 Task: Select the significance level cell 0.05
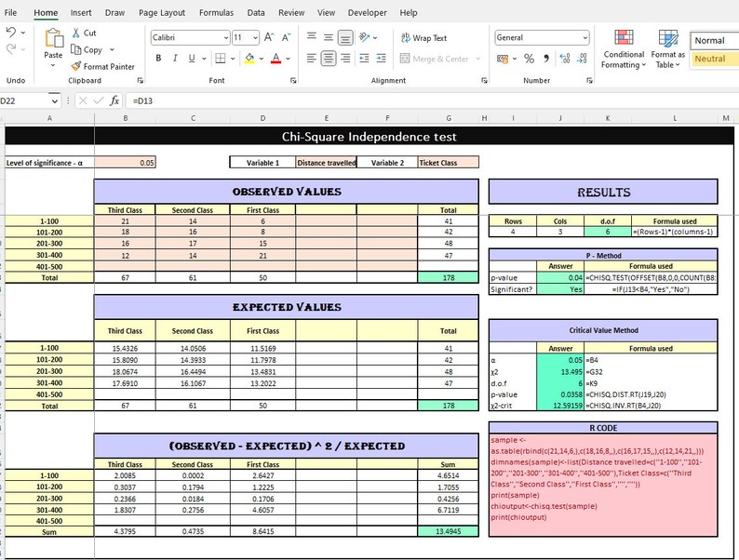[x=125, y=163]
